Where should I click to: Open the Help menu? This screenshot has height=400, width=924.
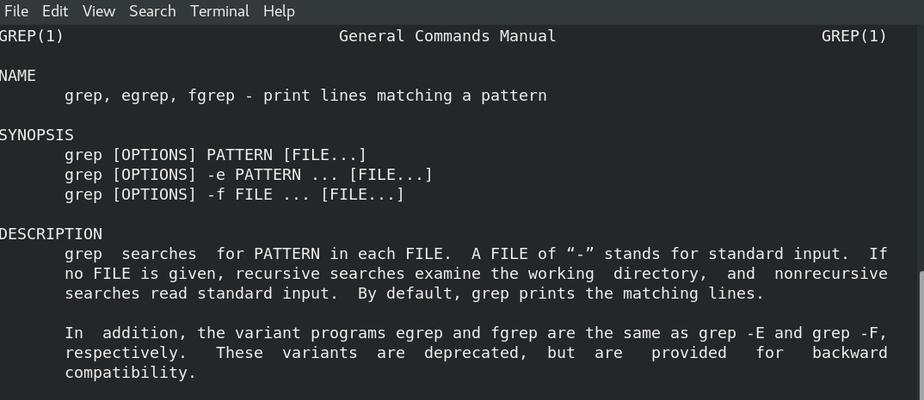click(x=279, y=11)
